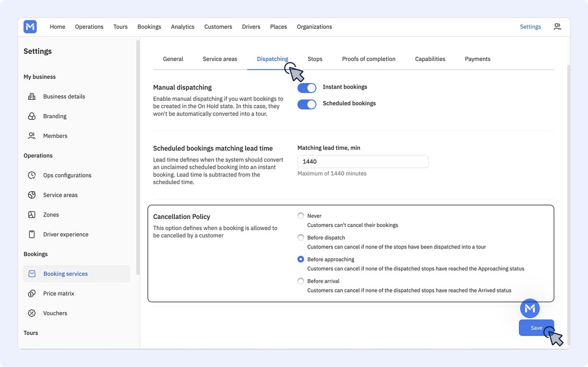
Task: Click the M logo in the top bar
Action: [x=30, y=27]
